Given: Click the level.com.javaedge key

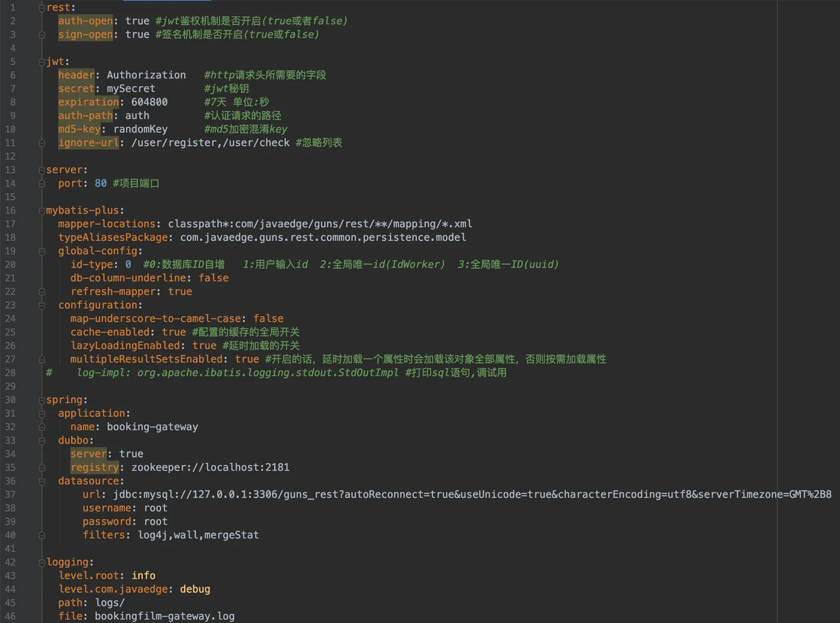Looking at the screenshot, I should 113,589.
